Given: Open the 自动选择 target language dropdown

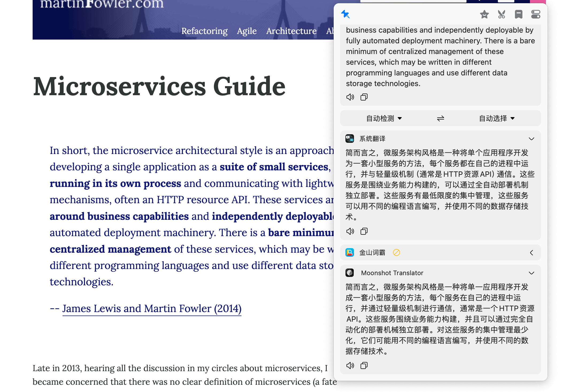Looking at the screenshot, I should pos(497,118).
